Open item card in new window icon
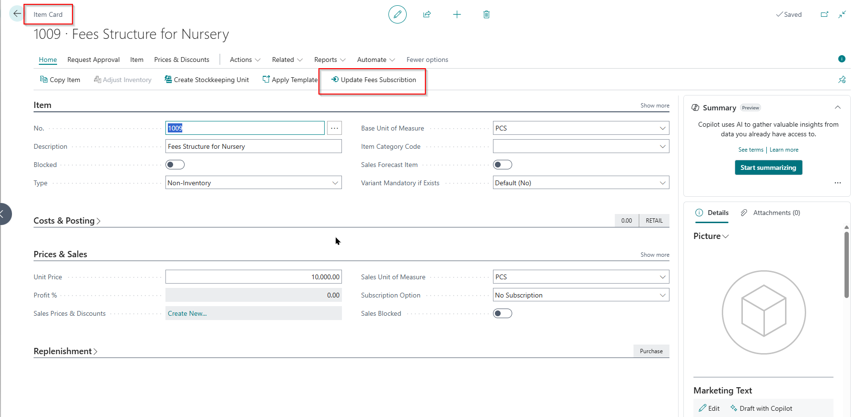This screenshot has width=868, height=417. pos(824,14)
